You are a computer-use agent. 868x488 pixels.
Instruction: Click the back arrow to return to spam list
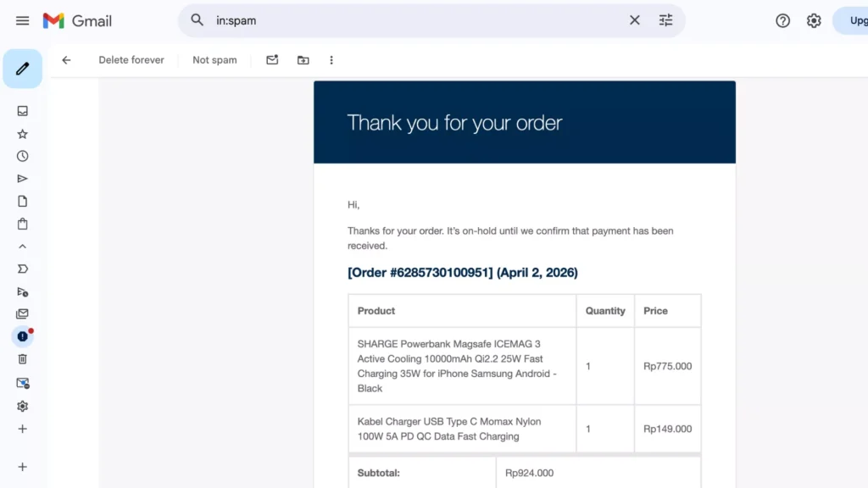pyautogui.click(x=66, y=59)
